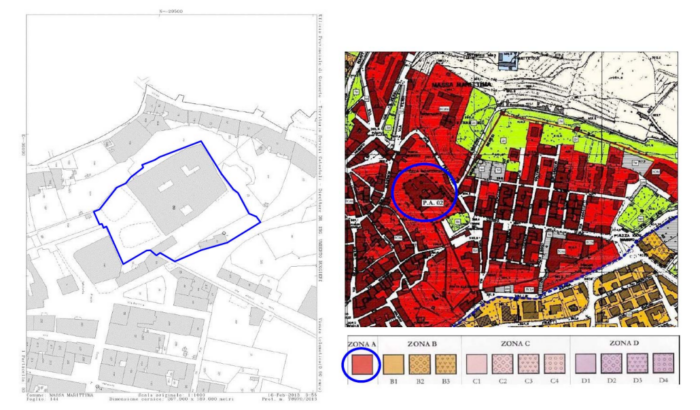
Task: Click the red ZONA A legend swatch
Action: click(361, 364)
